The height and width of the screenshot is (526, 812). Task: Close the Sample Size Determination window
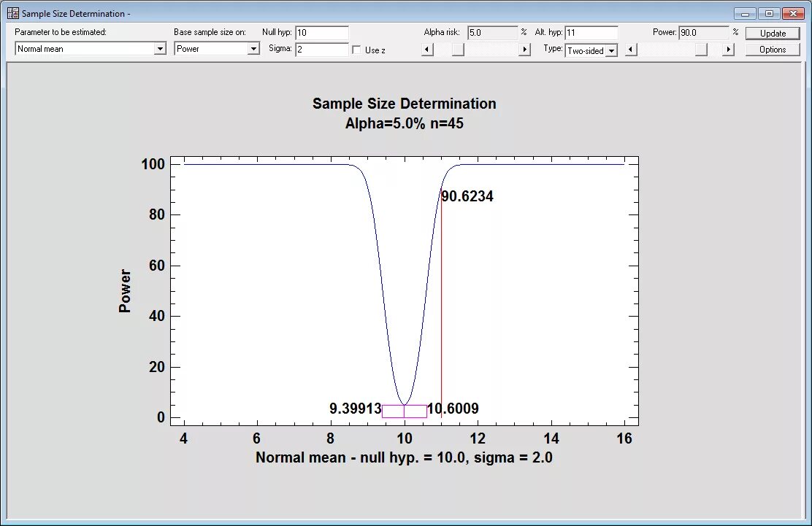[x=793, y=14]
